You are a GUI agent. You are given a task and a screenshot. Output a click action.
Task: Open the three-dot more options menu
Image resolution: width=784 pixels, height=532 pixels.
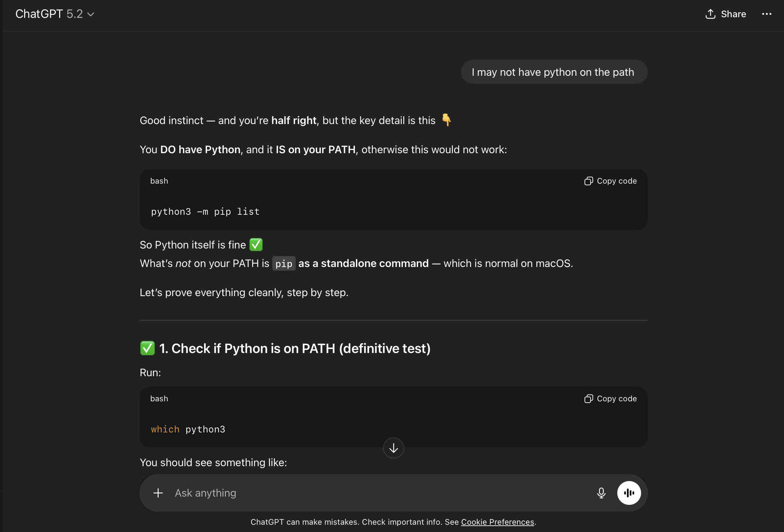tap(766, 14)
